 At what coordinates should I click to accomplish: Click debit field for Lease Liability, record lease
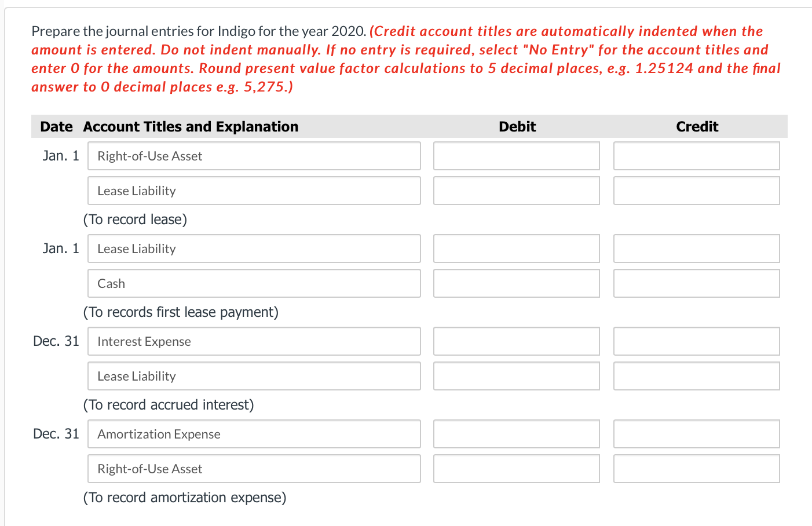tap(517, 191)
